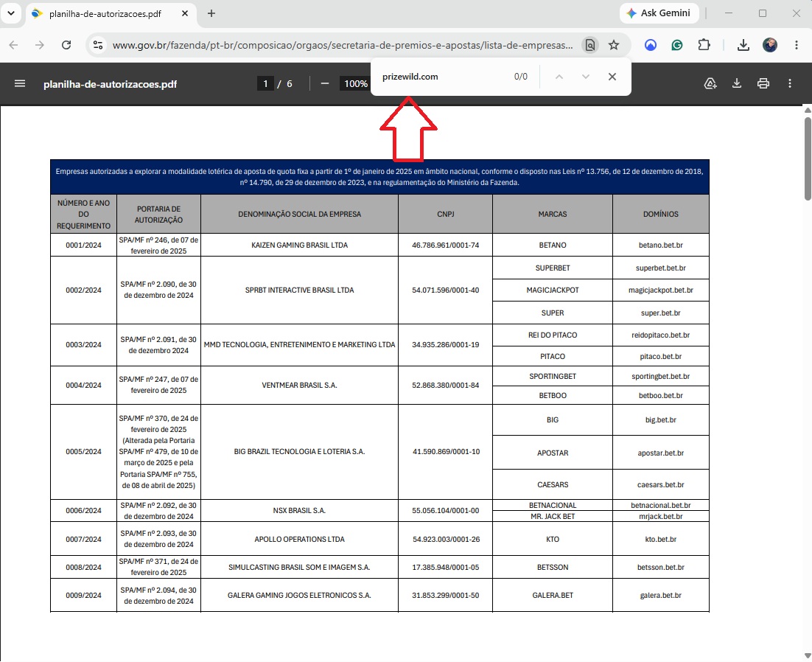This screenshot has width=812, height=662.
Task: Click the MR. JACK BET brand cell
Action: pyautogui.click(x=553, y=517)
